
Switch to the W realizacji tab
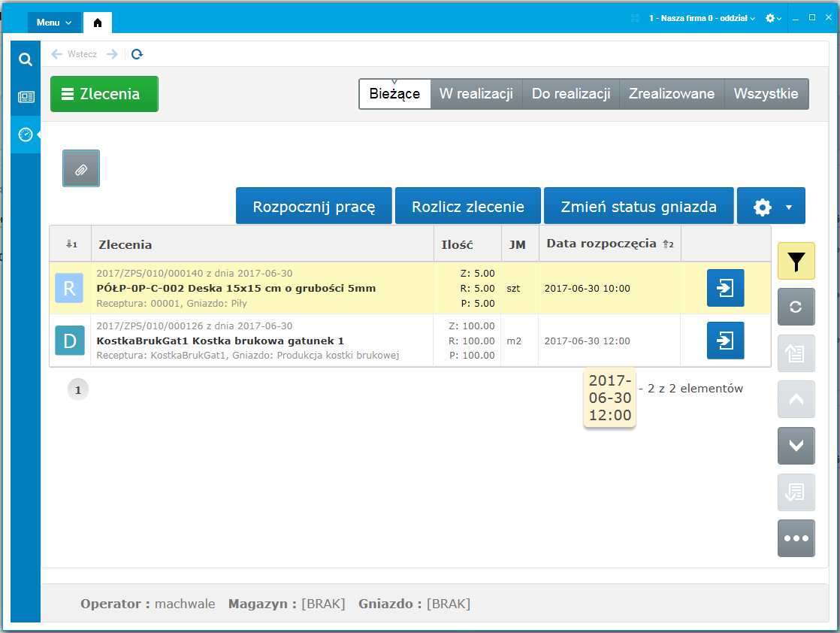coord(476,94)
